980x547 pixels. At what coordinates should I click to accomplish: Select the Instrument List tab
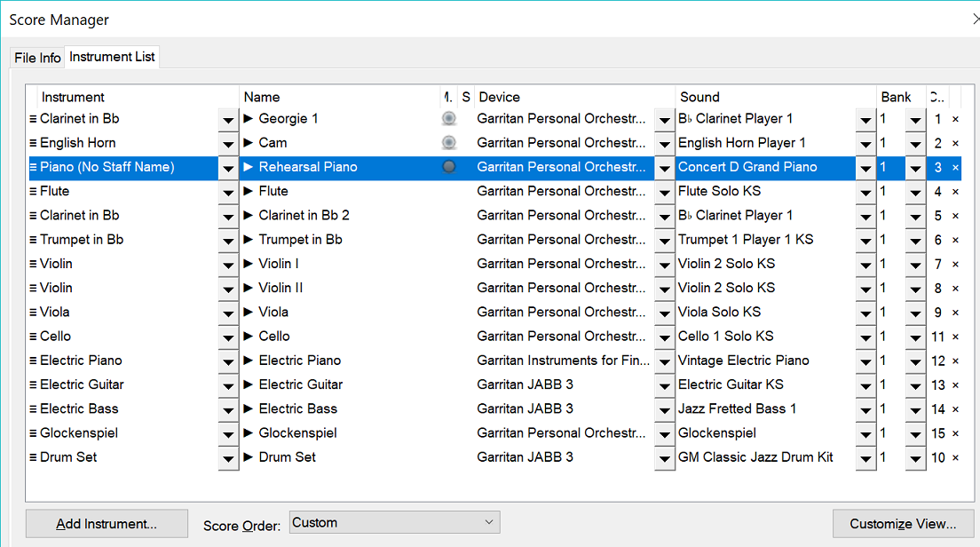click(x=112, y=57)
